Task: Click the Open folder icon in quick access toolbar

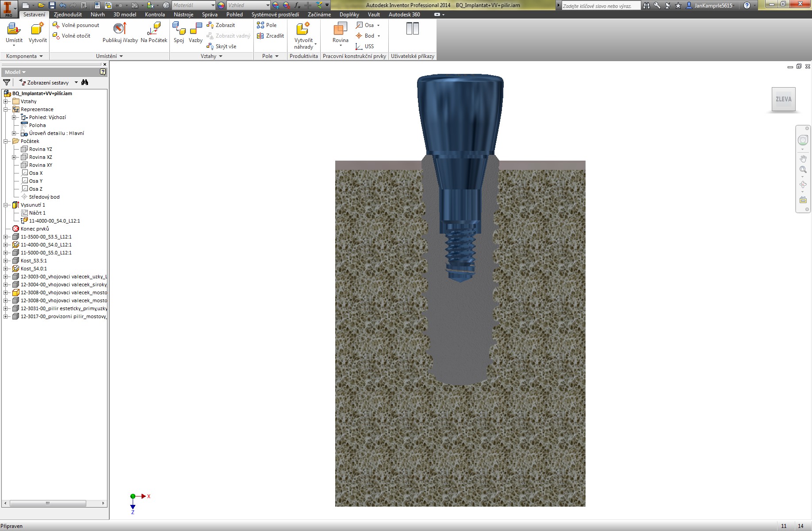Action: click(41, 5)
